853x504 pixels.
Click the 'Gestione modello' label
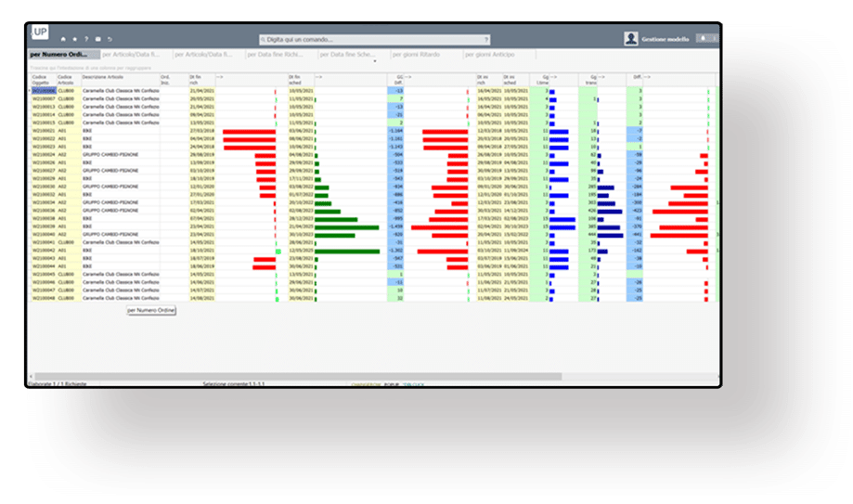pyautogui.click(x=665, y=39)
